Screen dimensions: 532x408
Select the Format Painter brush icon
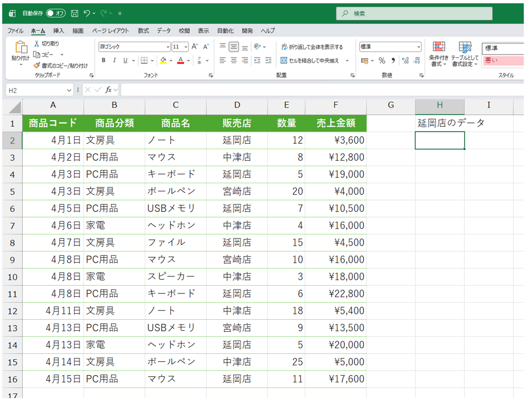pyautogui.click(x=37, y=65)
